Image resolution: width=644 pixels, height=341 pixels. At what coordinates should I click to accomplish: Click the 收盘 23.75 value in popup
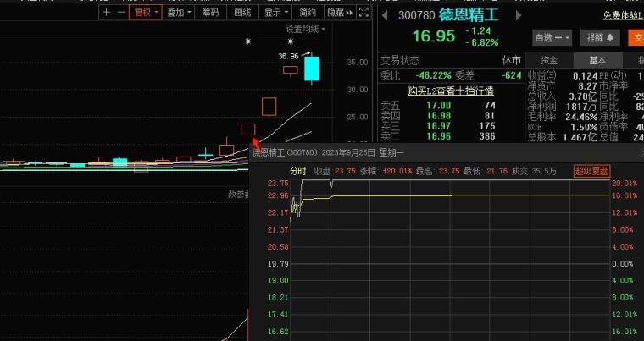(x=345, y=171)
